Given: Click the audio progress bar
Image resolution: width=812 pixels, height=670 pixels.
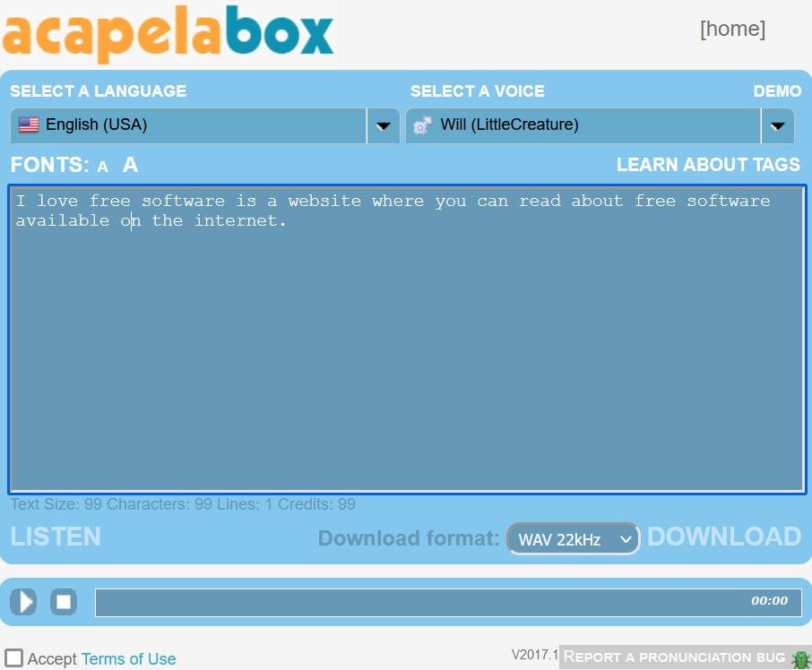Looking at the screenshot, I should 448,602.
